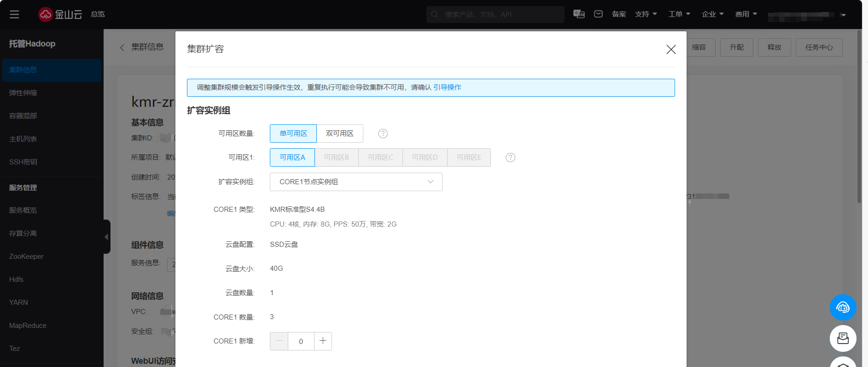Open the hamburger navigation menu

14,14
